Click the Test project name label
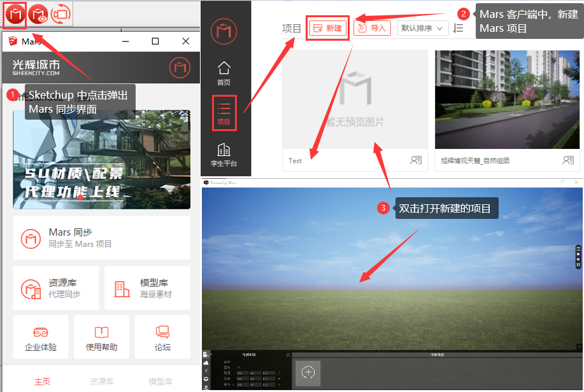Screen dimensions: 584x392 [295, 161]
